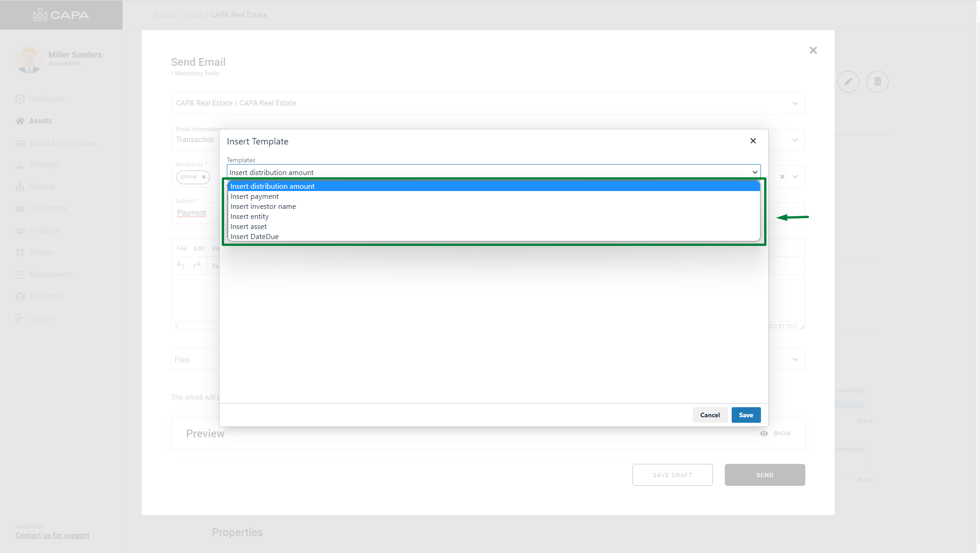Clear all recipients with x icon
This screenshot has height=553, width=980.
(782, 177)
